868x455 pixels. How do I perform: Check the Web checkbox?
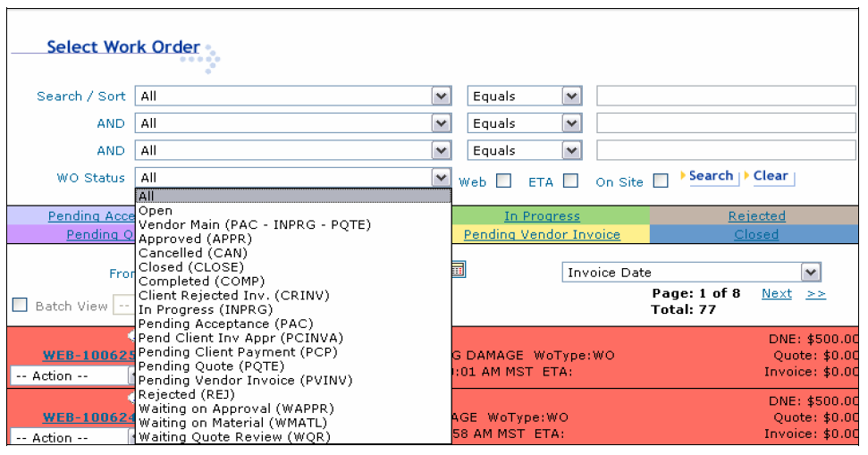point(504,181)
